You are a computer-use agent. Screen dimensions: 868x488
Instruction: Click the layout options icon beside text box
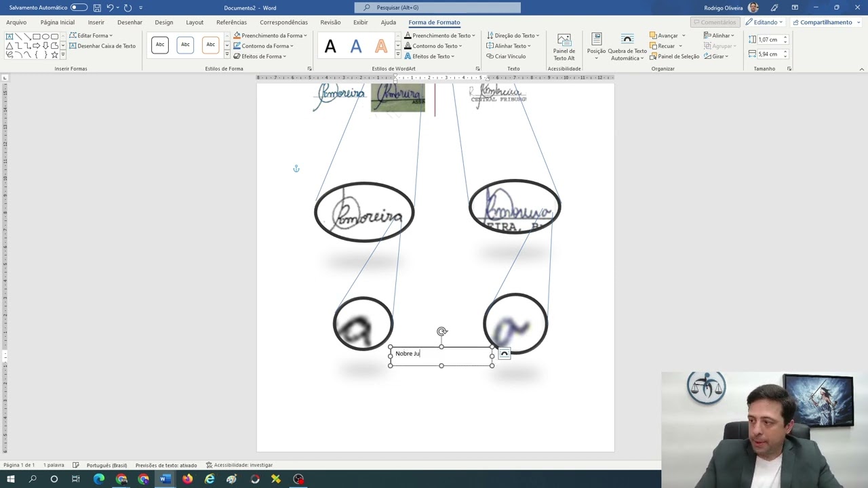[x=504, y=354]
